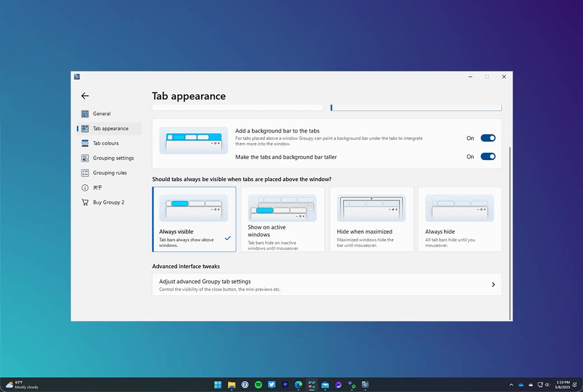583x392 pixels.
Task: Click the Grouping settings sidebar icon
Action: [x=85, y=158]
